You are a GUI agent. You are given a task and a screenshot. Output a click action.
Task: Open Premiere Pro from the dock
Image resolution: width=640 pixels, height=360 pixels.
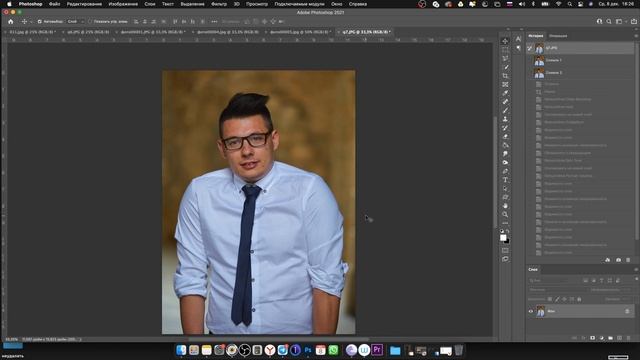point(377,350)
